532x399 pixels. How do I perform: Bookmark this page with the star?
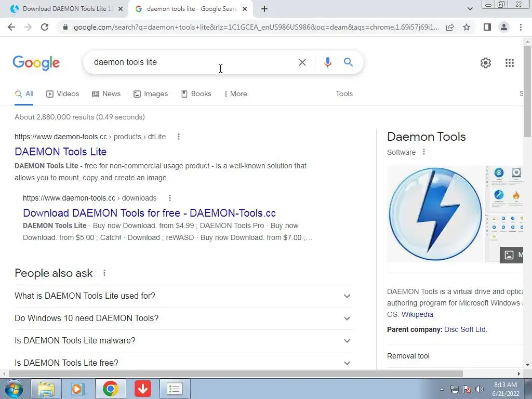coord(467,27)
